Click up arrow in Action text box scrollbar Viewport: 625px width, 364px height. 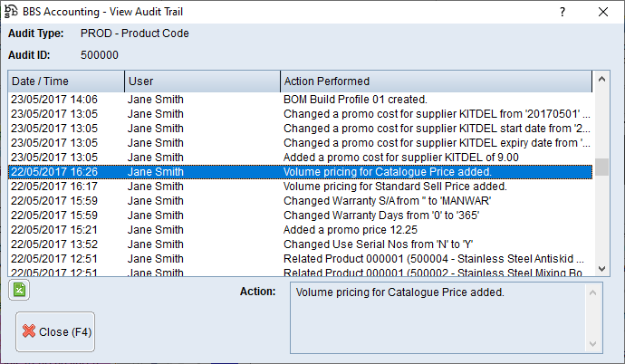click(593, 292)
